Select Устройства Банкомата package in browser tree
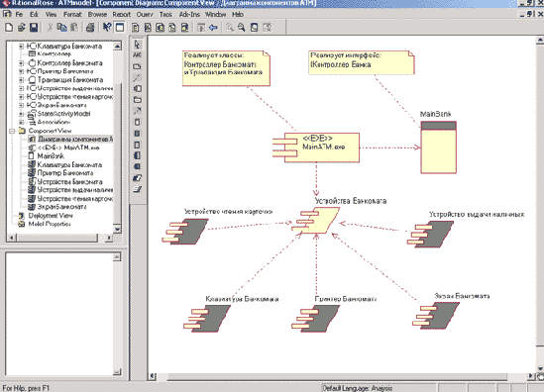The height and width of the screenshot is (392, 544). (69, 181)
